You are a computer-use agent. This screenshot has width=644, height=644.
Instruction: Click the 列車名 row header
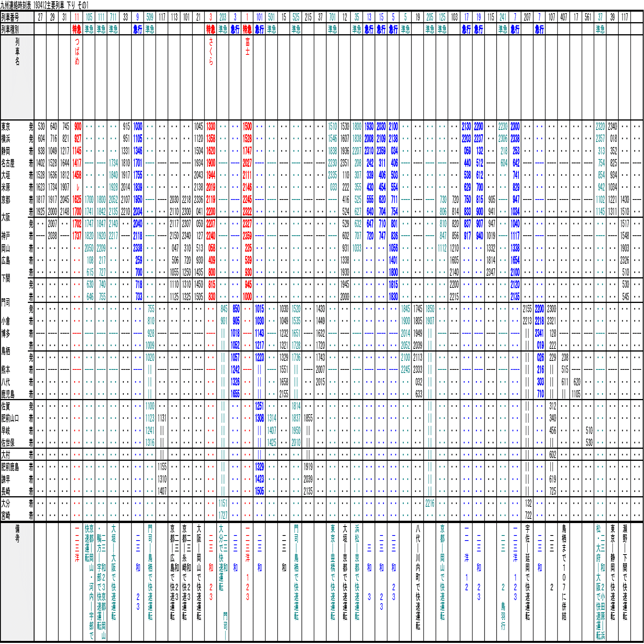click(x=17, y=52)
